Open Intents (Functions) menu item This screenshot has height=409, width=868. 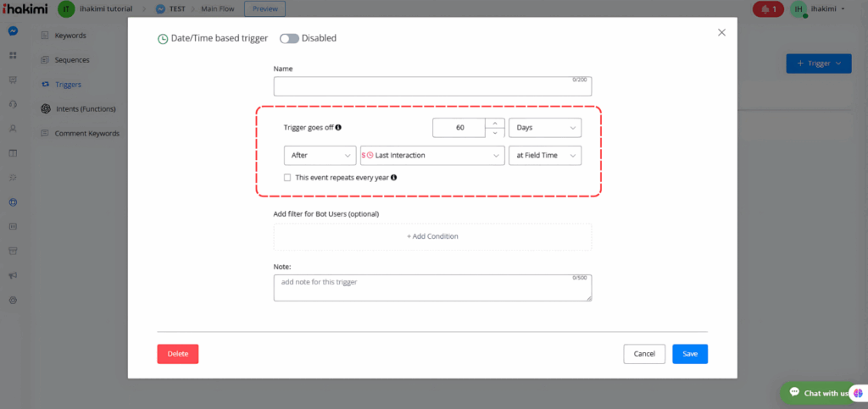pos(85,109)
